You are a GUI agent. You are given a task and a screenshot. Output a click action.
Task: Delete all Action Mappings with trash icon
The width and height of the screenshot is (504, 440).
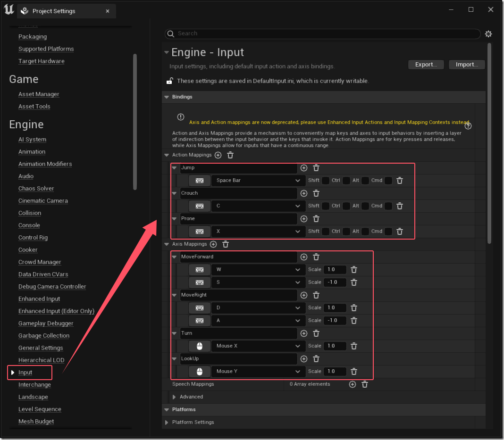230,155
